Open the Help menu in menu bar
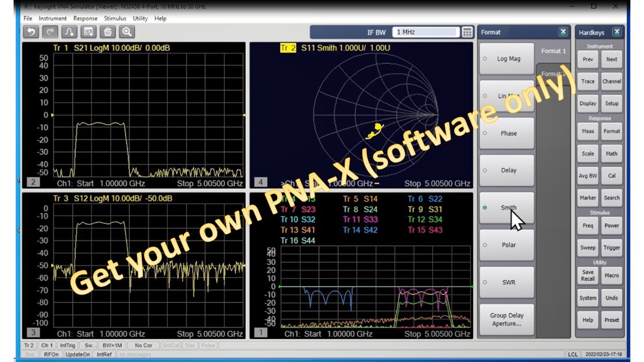Image resolution: width=644 pixels, height=362 pixels. (x=160, y=18)
